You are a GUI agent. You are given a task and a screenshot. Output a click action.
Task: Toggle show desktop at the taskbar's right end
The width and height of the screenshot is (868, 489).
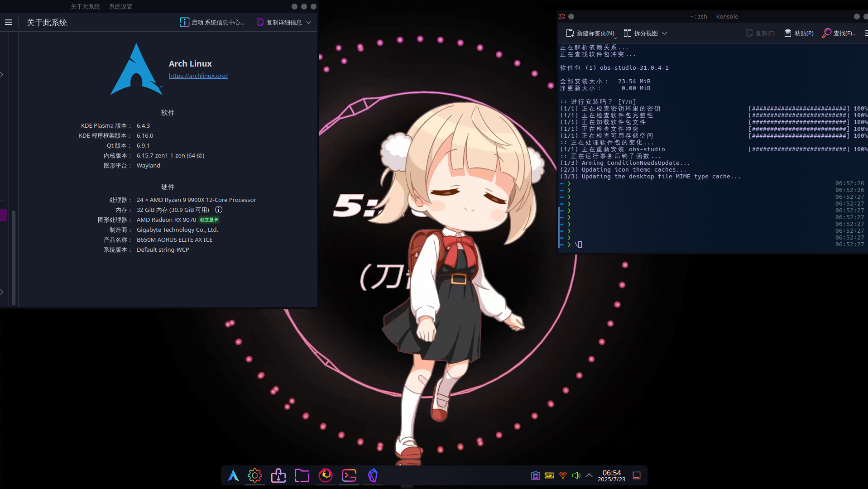637,475
